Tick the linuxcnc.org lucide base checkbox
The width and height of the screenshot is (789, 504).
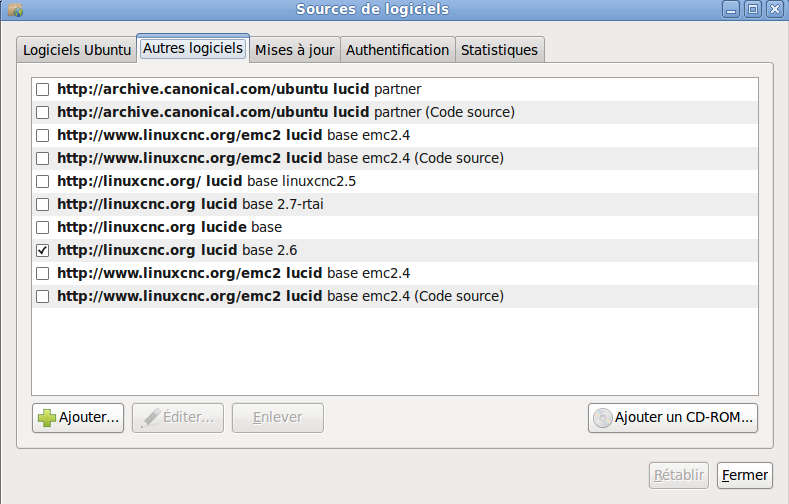pos(43,227)
